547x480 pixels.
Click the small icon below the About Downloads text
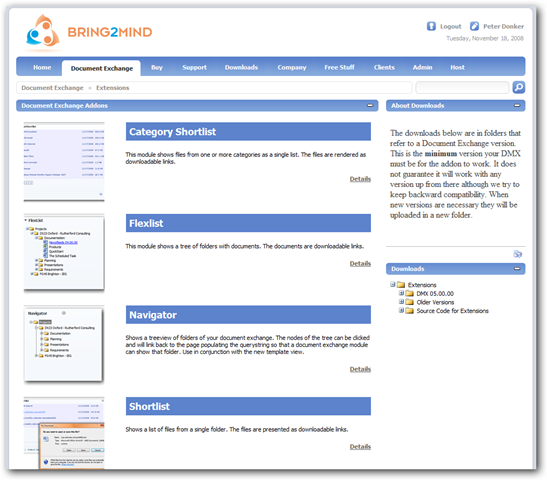(x=517, y=254)
